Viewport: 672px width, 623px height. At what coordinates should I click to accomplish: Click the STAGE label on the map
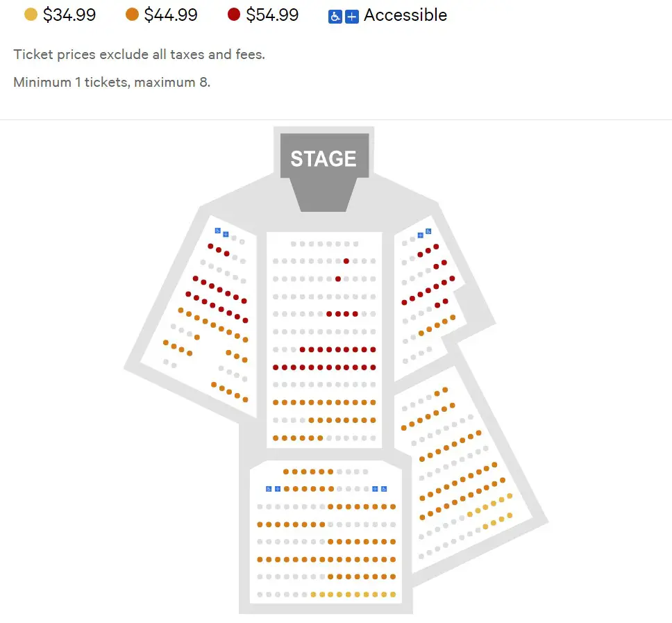[x=324, y=158]
